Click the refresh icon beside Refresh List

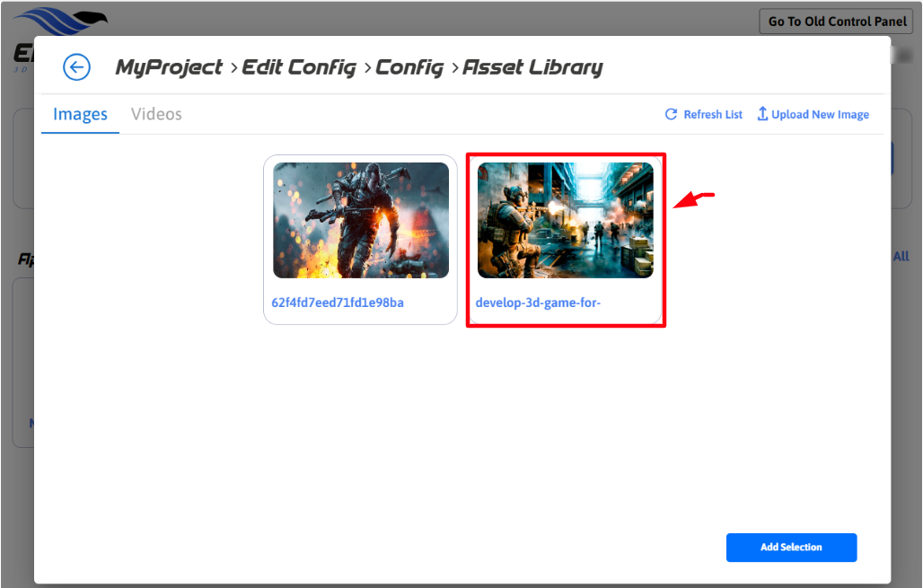(671, 115)
